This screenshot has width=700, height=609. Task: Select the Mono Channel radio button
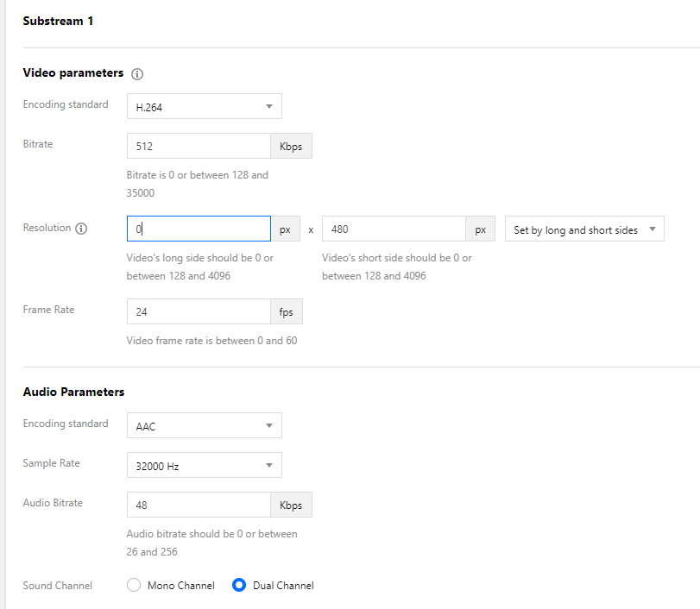pos(134,585)
